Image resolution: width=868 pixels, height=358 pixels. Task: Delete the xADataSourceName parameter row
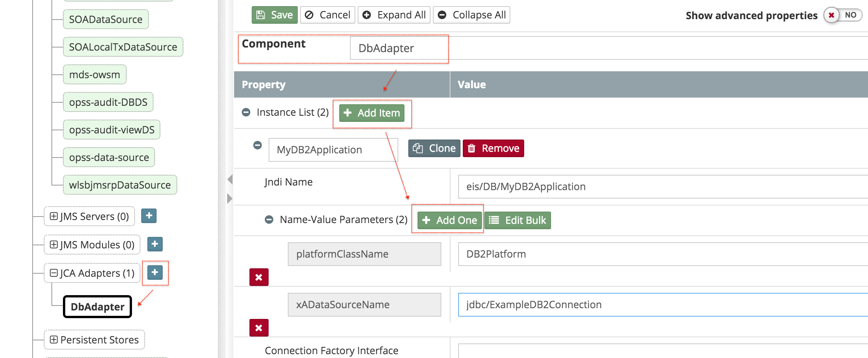pos(259,328)
